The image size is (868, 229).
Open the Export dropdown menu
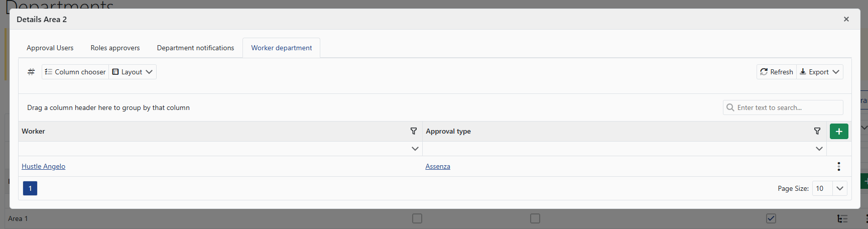[819, 72]
